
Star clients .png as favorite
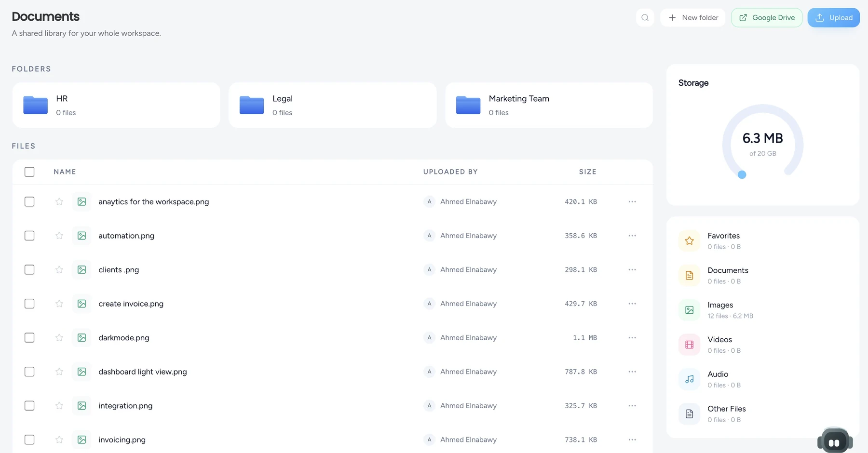[59, 269]
